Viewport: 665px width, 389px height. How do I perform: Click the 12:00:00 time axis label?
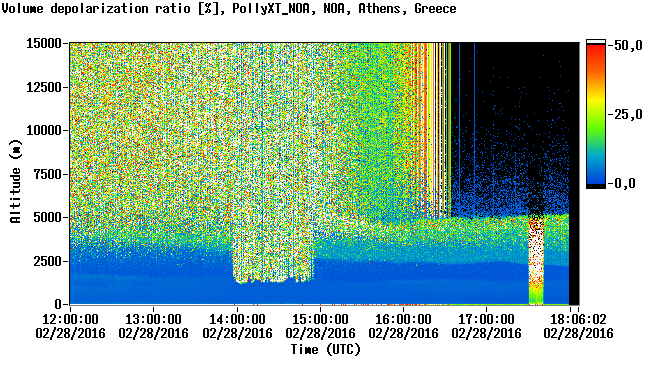tap(70, 319)
